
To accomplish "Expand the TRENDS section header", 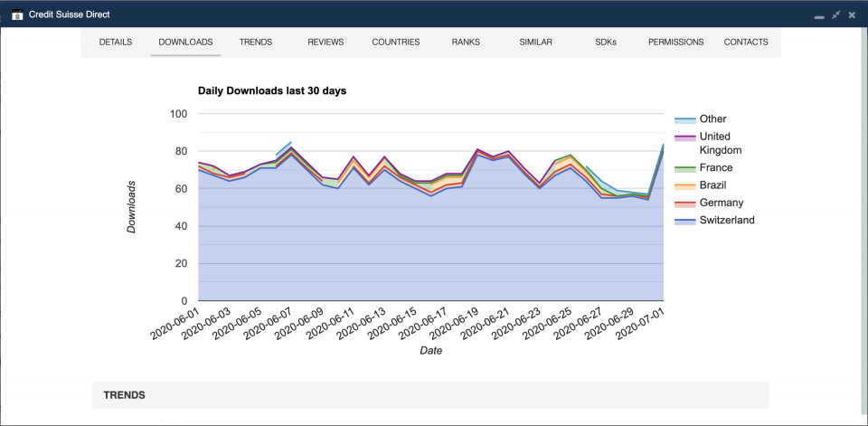I will pos(430,395).
